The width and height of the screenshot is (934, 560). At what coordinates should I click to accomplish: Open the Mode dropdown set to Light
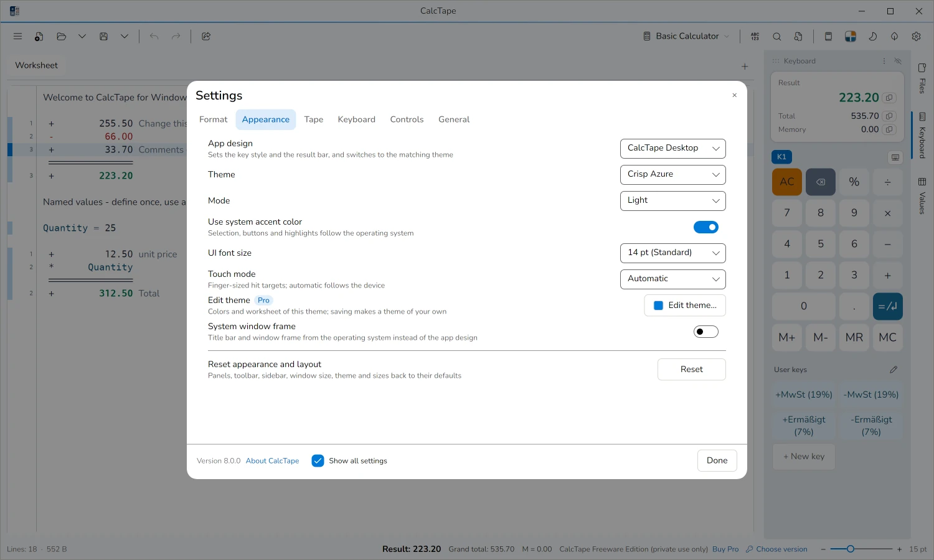673,201
